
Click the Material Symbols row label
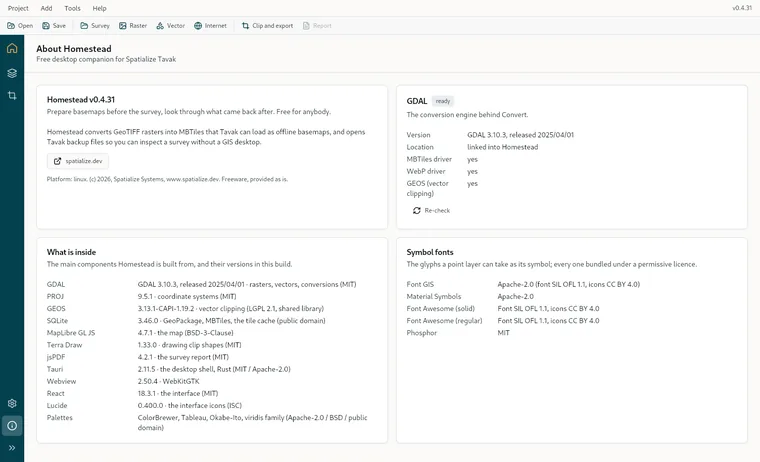pyautogui.click(x=434, y=296)
